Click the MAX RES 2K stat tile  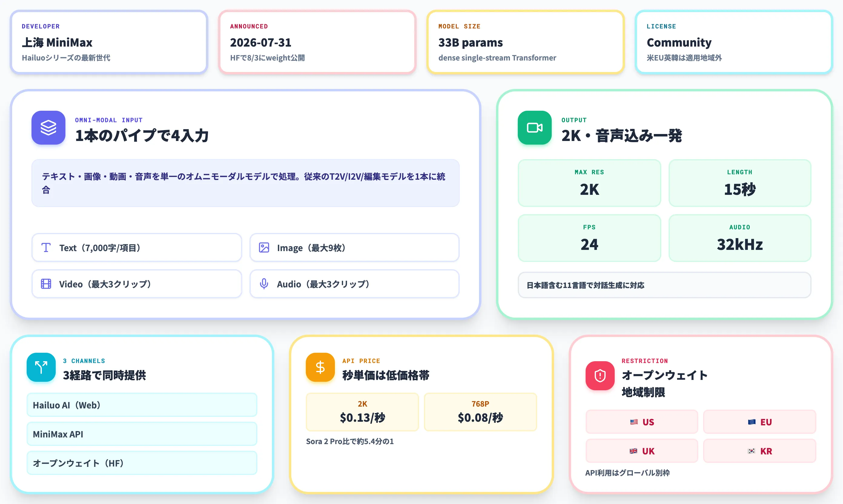click(x=590, y=183)
